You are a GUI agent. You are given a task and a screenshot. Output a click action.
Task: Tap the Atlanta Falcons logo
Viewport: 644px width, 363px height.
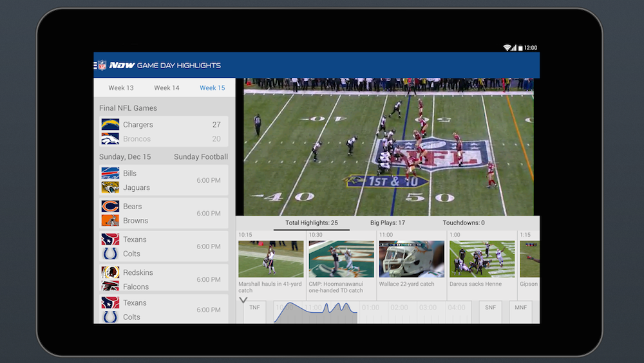[x=110, y=286]
